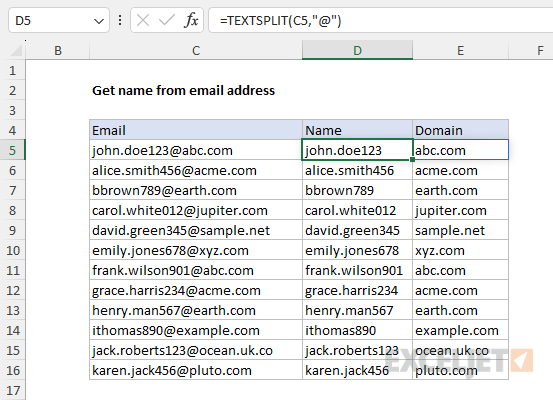Select cell ithomas890@example.com
Screen dimensions: 553x400
(x=196, y=330)
